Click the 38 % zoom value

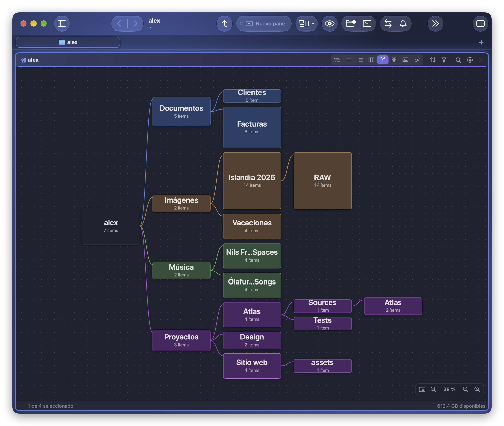[x=449, y=389]
